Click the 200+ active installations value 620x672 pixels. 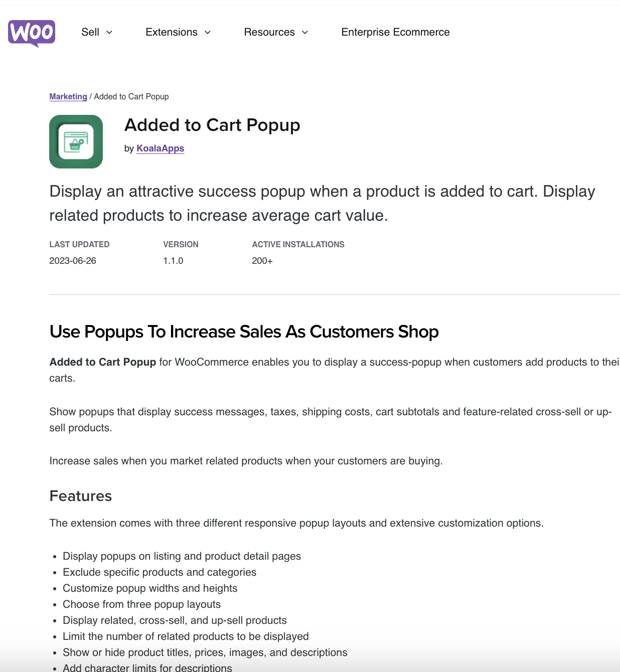point(262,260)
